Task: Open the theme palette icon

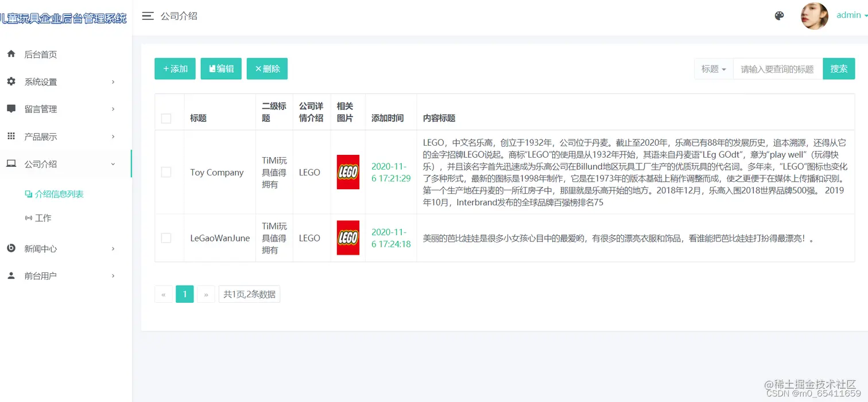Action: tap(779, 16)
